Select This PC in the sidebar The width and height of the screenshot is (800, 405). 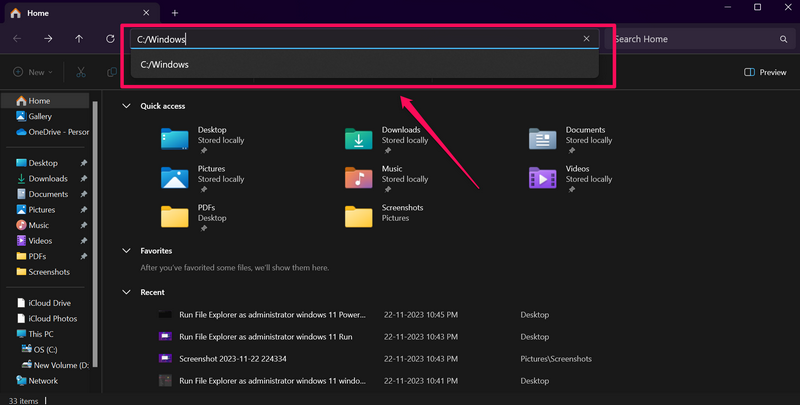pyautogui.click(x=42, y=334)
